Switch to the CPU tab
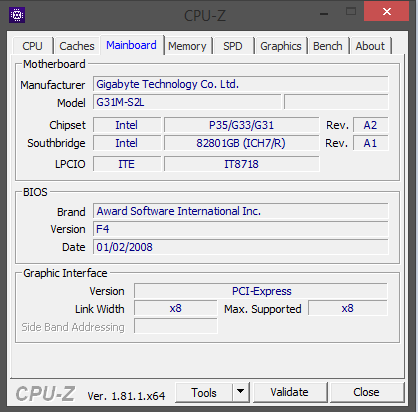This screenshot has width=418, height=412. 32,46
